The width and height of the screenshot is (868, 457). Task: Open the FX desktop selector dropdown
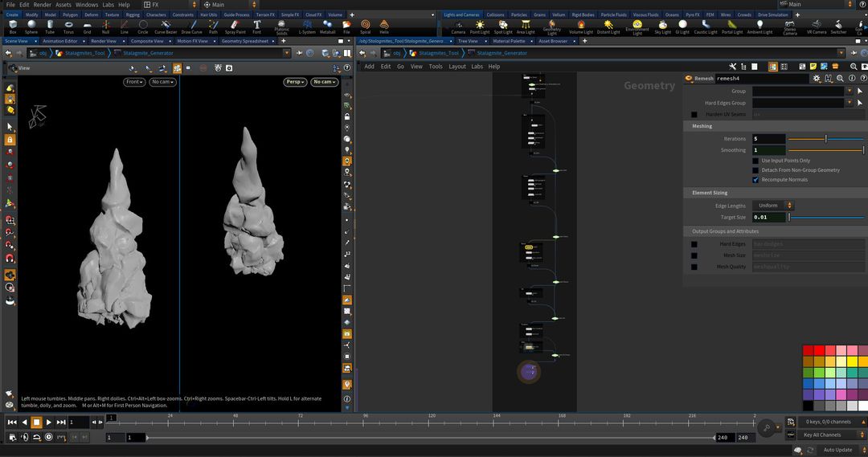coord(170,5)
